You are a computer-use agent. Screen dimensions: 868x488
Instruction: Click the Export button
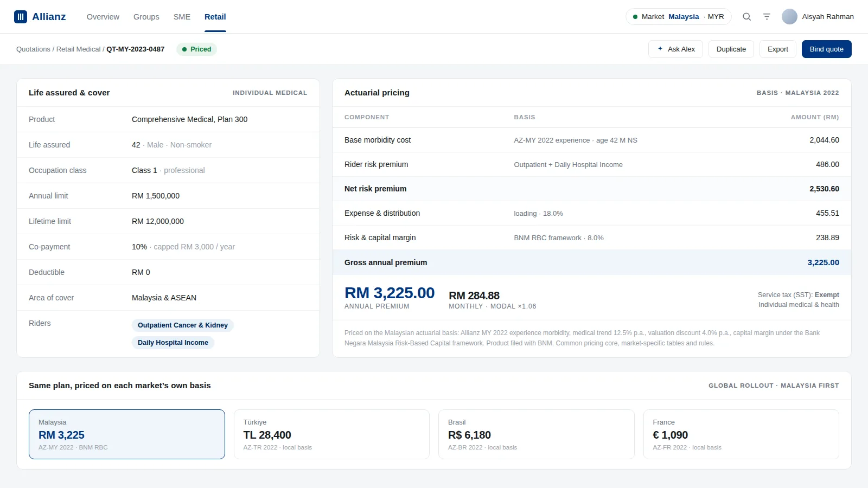(778, 49)
